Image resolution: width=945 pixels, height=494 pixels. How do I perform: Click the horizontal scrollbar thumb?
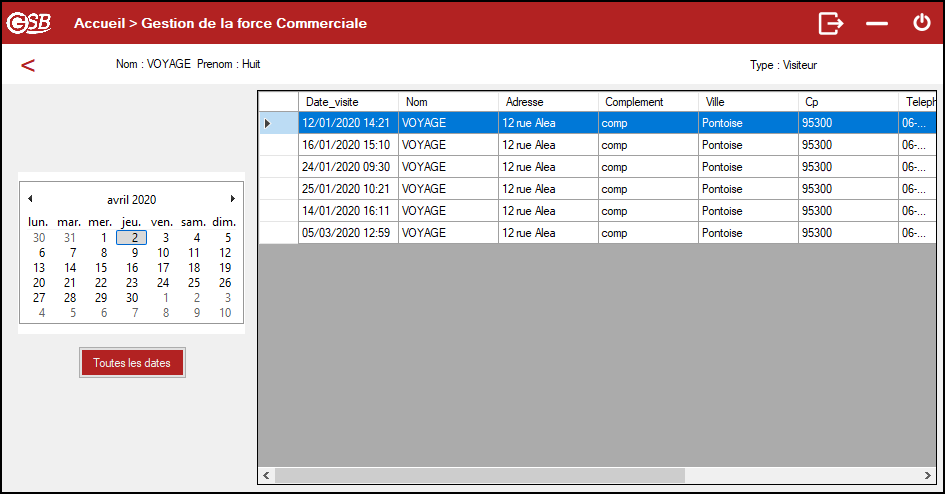[x=480, y=475]
